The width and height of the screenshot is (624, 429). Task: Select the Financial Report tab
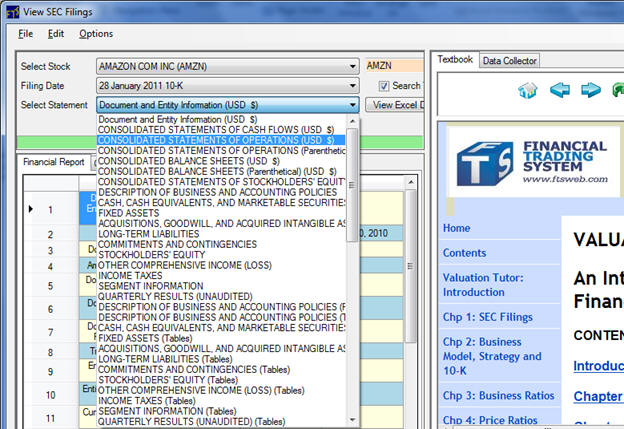click(54, 162)
